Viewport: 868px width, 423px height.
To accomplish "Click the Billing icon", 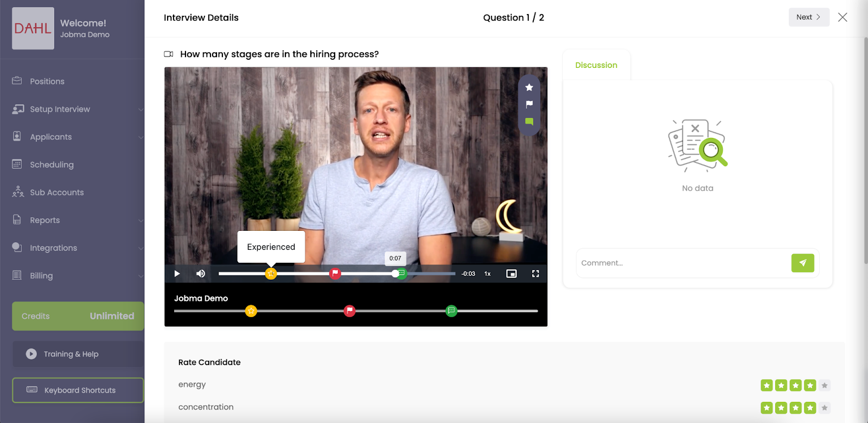I will [x=17, y=275].
